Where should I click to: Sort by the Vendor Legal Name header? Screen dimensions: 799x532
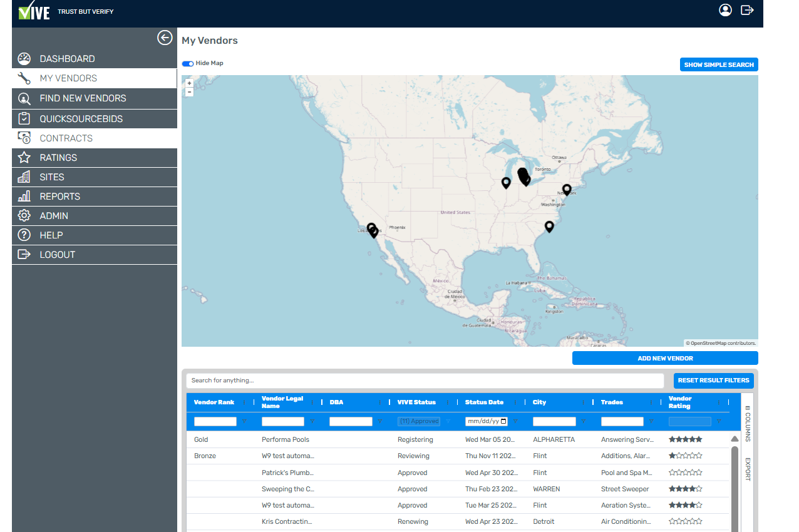(x=282, y=402)
